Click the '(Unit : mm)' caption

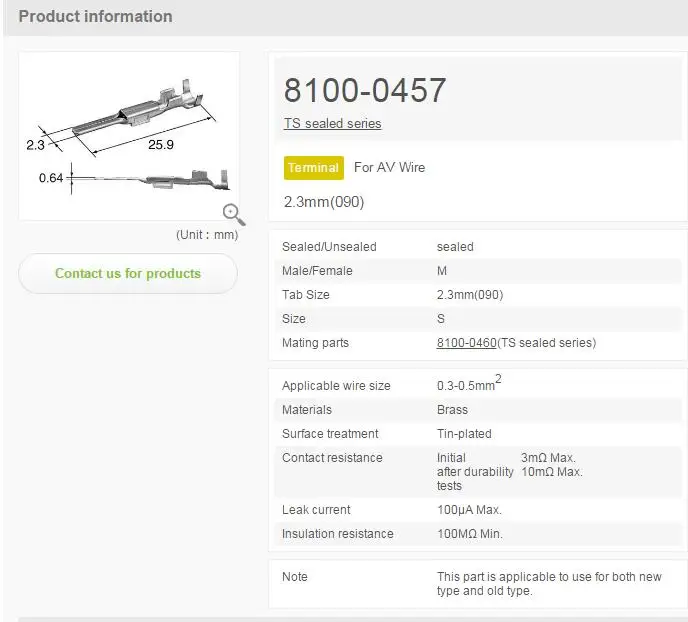207,235
